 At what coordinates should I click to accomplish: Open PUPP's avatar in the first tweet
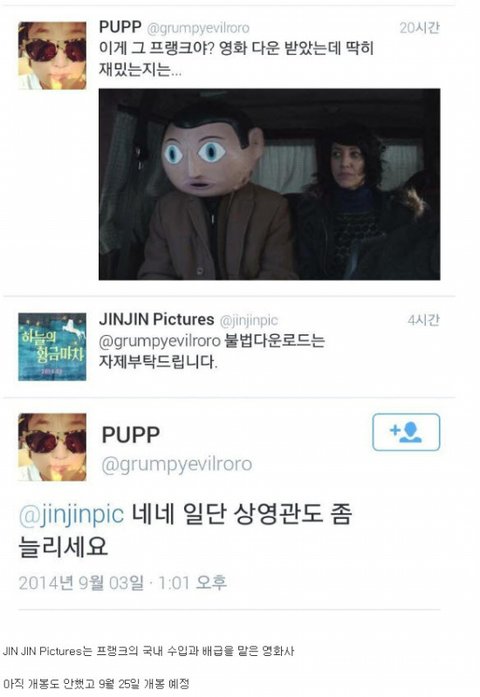(x=52, y=56)
